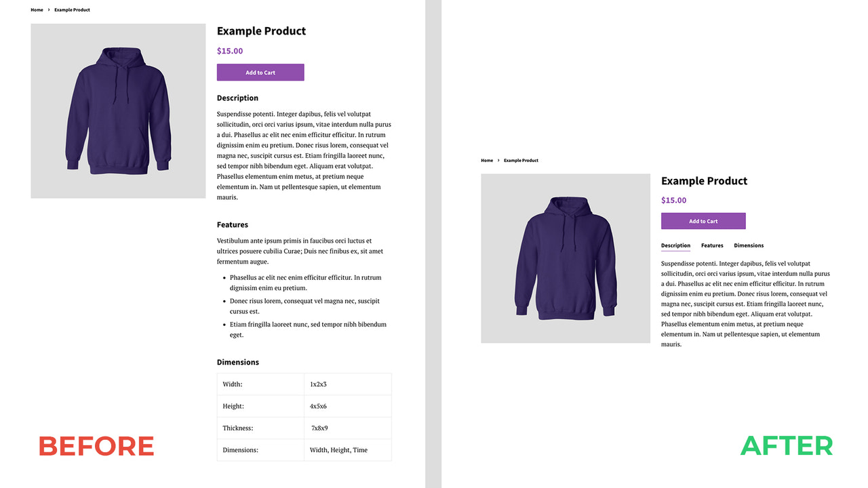The image size is (868, 488).
Task: Click the Home breadcrumb link on the after page
Action: point(487,160)
